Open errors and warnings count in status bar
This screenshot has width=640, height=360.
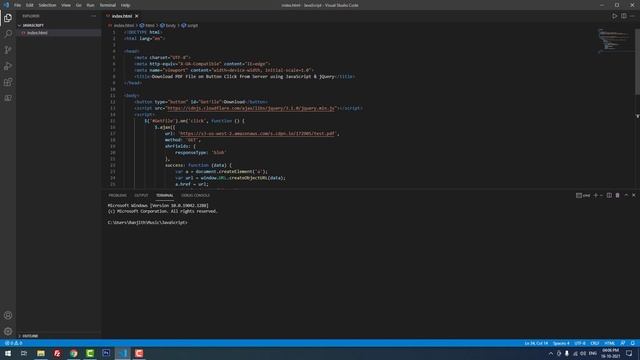tap(13, 343)
